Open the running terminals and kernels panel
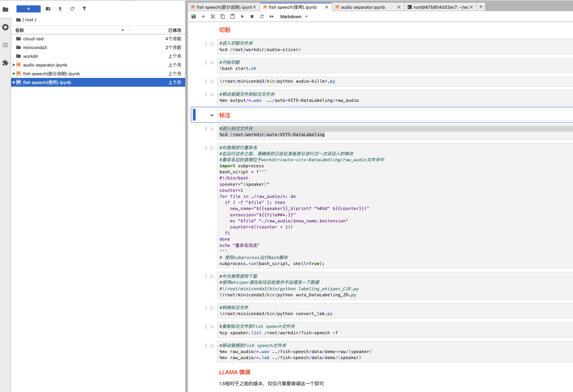Viewport: 573px width, 392px height. (x=5, y=27)
